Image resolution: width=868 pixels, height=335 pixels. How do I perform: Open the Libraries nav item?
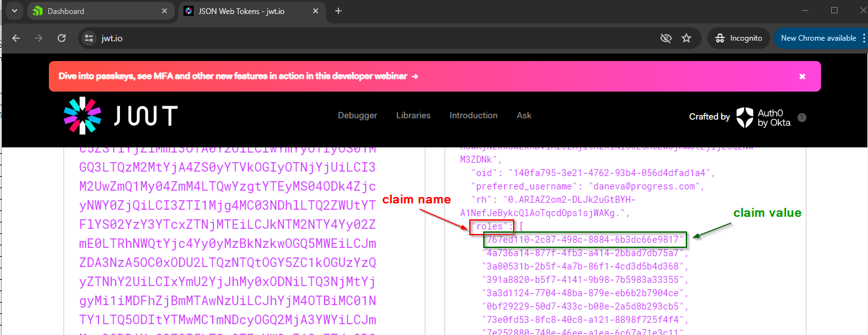(413, 116)
